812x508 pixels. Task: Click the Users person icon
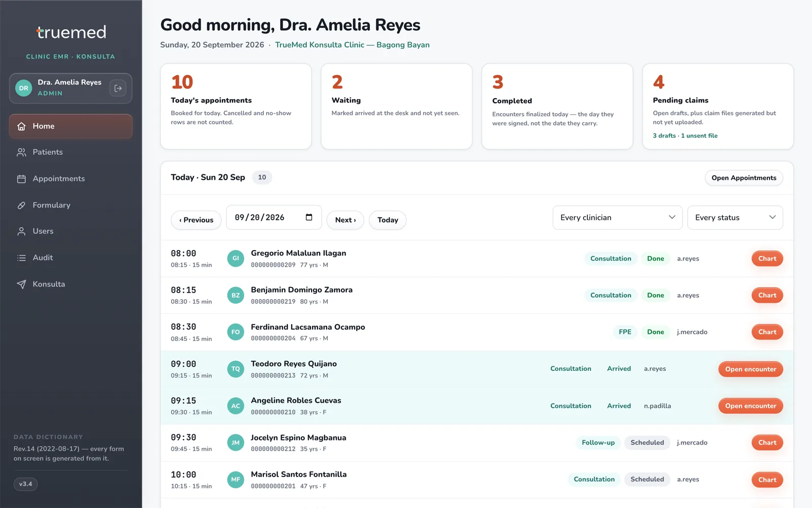(21, 231)
